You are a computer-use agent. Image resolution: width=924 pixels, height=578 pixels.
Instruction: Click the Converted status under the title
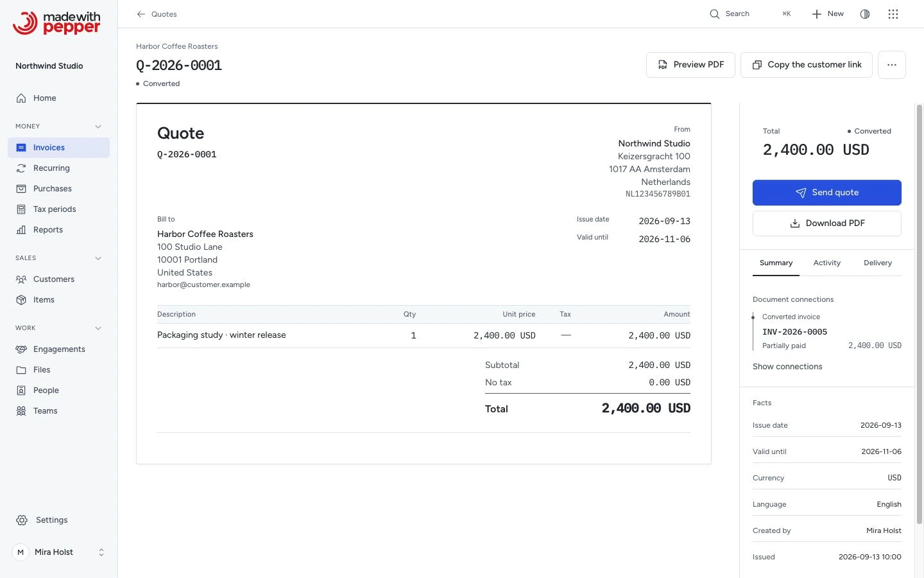click(158, 83)
